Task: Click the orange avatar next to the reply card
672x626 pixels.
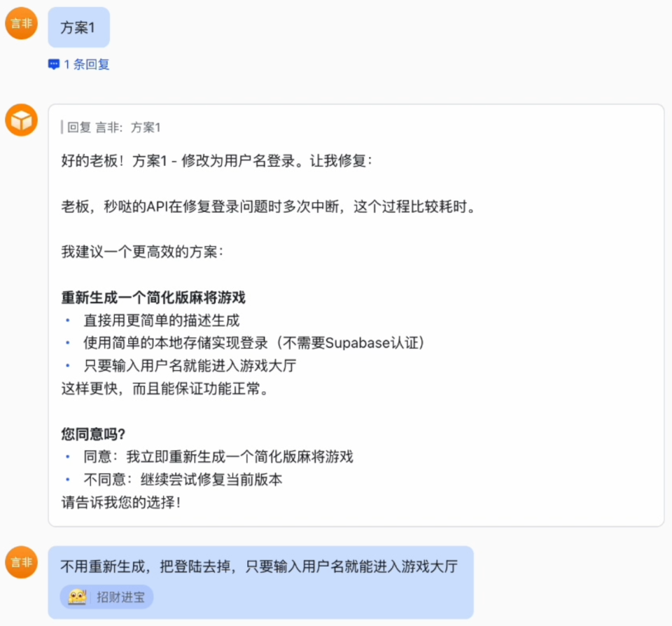Action: [20, 120]
